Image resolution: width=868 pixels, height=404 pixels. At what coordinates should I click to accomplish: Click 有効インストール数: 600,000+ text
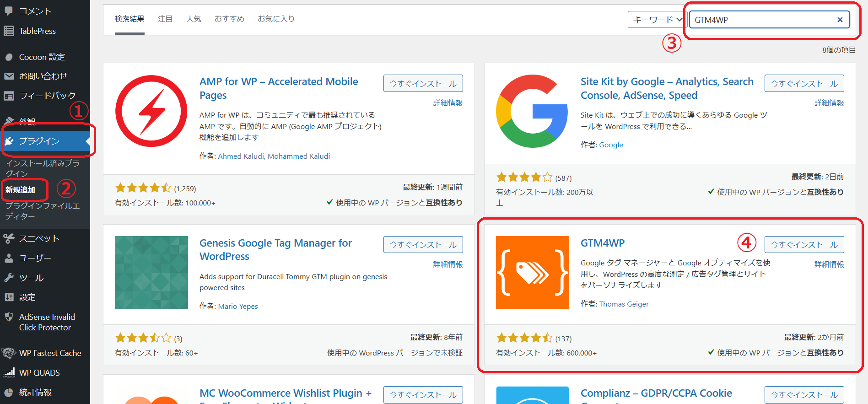click(x=546, y=353)
